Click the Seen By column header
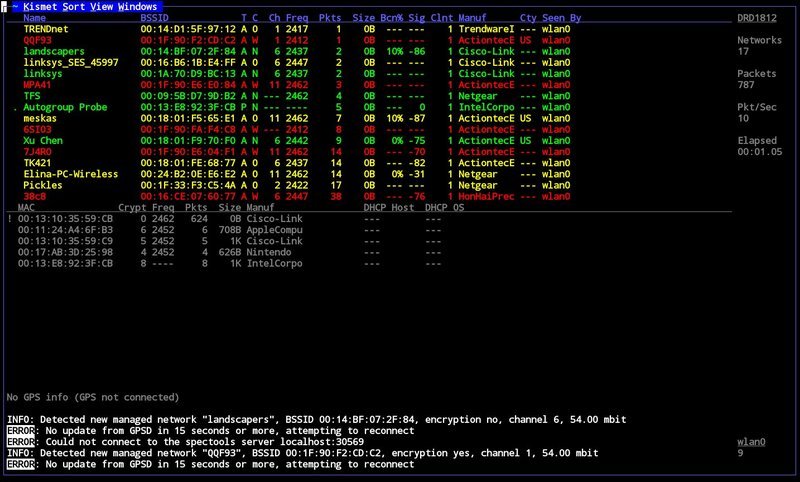Image resolution: width=800 pixels, height=482 pixels. pyautogui.click(x=561, y=18)
